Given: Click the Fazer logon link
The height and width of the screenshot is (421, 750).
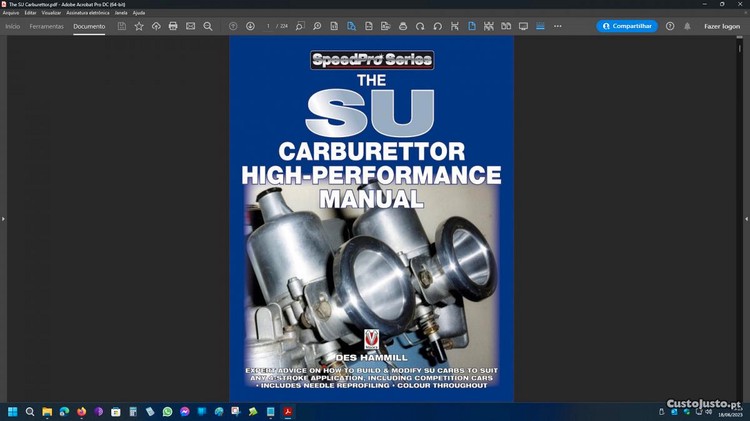Looking at the screenshot, I should (x=722, y=26).
